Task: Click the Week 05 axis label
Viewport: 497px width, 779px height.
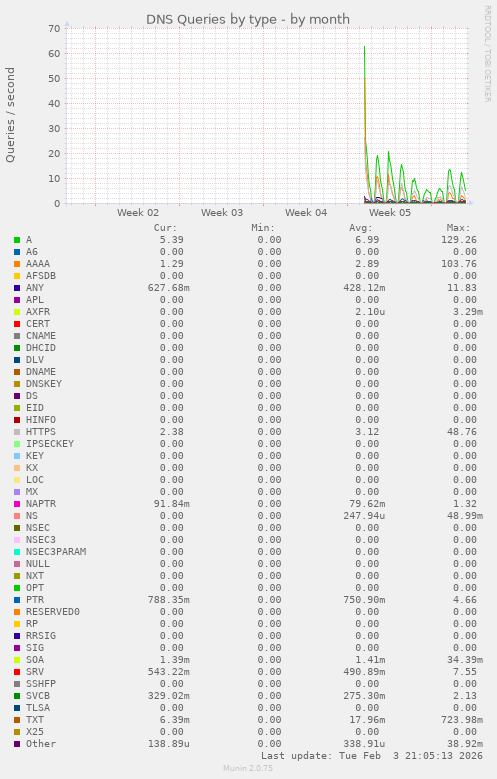Action: click(390, 213)
